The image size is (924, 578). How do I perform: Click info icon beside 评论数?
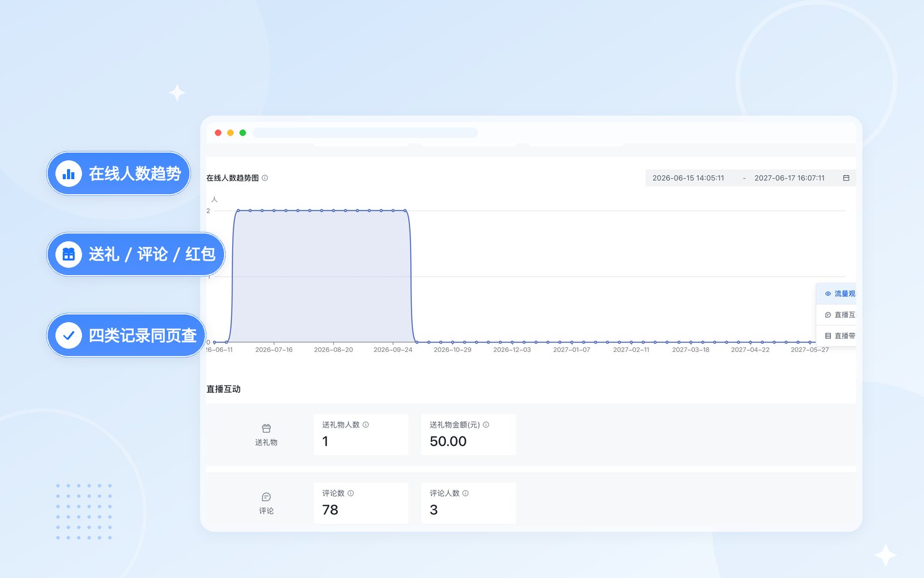(x=351, y=493)
